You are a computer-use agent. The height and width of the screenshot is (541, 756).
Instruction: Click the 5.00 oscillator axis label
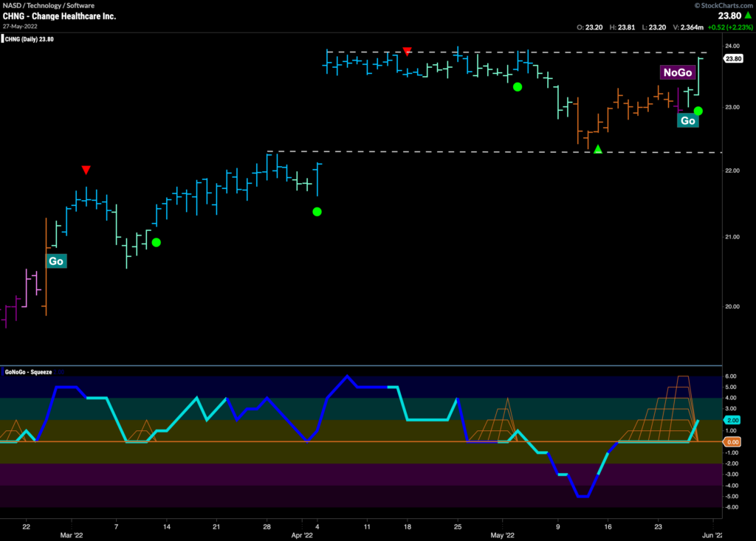point(730,387)
